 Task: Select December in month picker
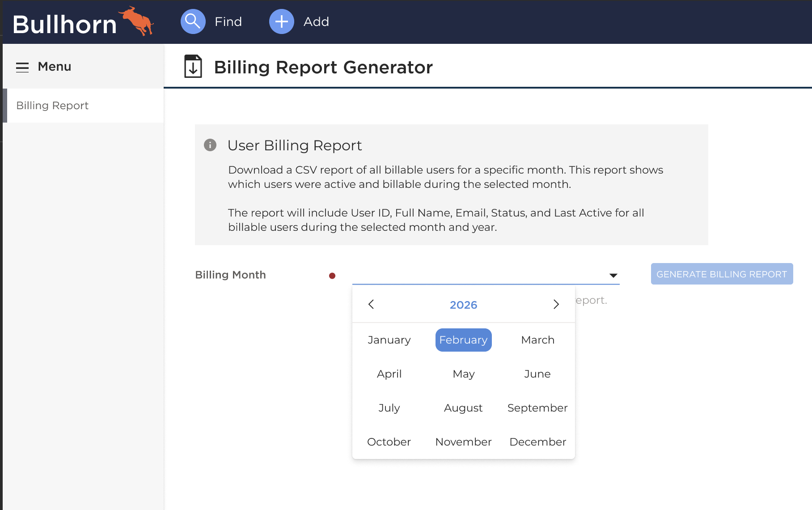[538, 442]
